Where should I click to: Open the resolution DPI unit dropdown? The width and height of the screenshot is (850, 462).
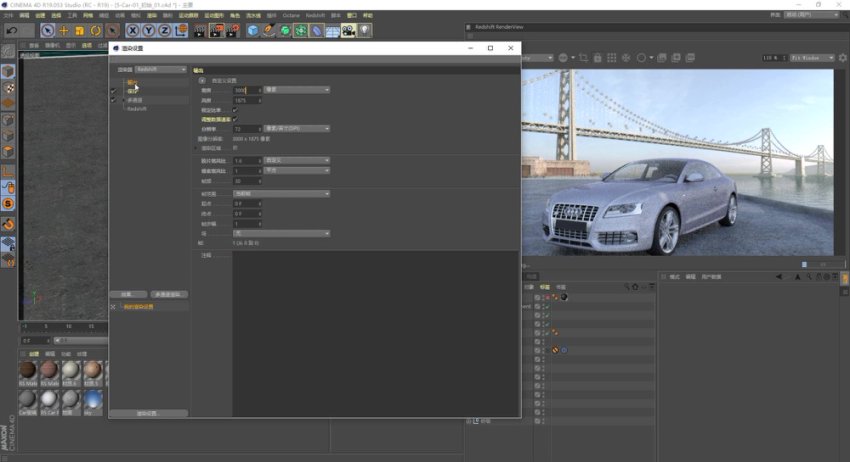(x=296, y=129)
